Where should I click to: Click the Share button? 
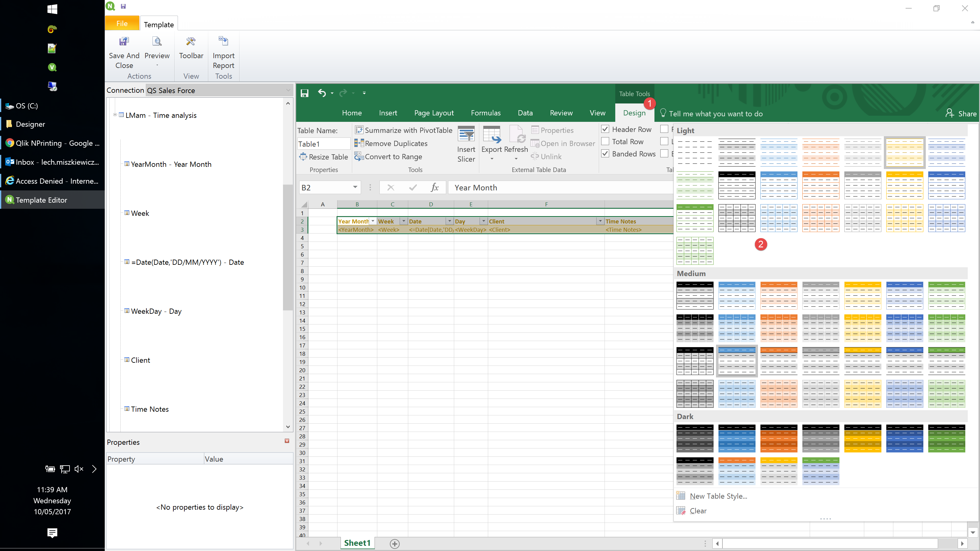961,114
